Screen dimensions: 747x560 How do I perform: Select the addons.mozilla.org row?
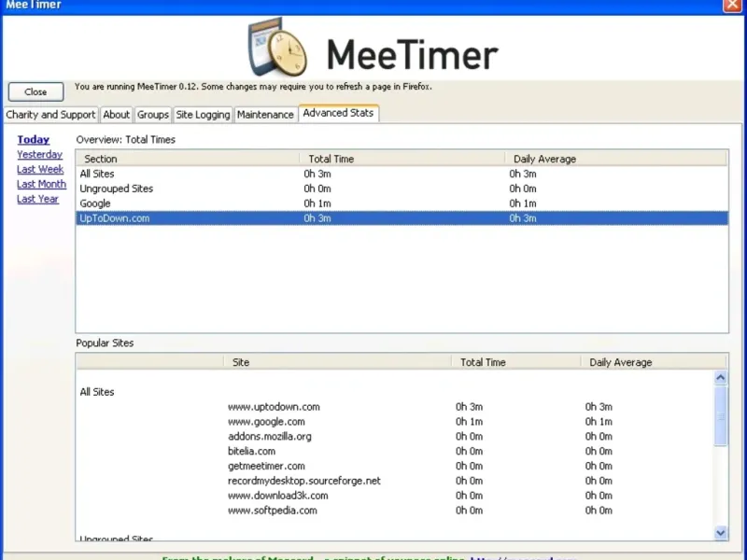(395, 436)
